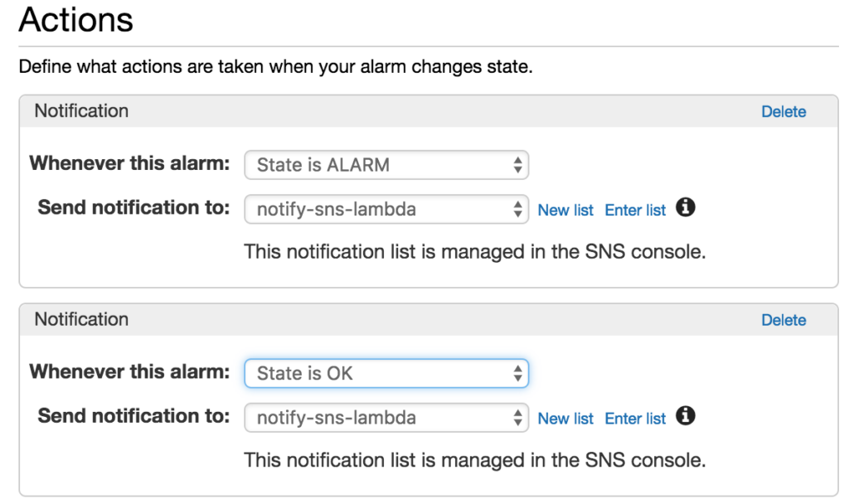This screenshot has width=849, height=504.
Task: Open the 'State is OK' dropdown
Action: (386, 373)
